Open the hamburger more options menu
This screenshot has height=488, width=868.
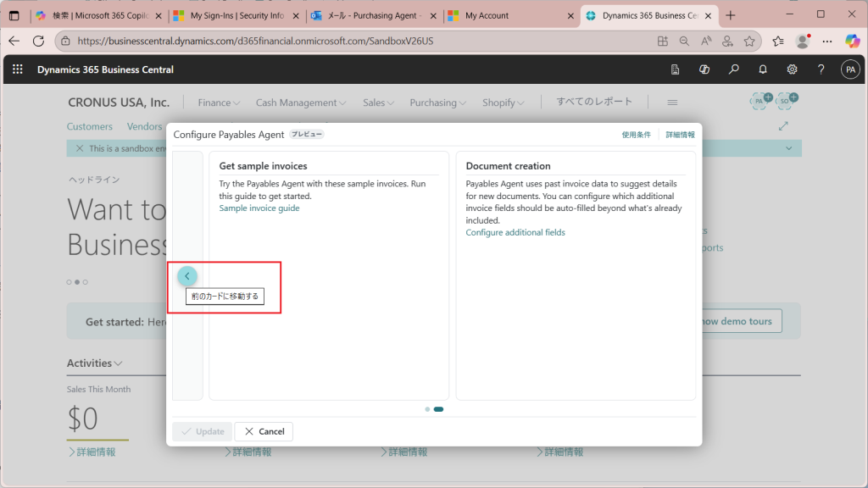(672, 103)
